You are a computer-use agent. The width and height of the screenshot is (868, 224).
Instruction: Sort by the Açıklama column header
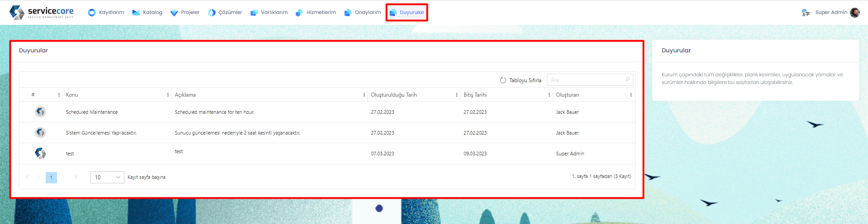pyautogui.click(x=185, y=95)
